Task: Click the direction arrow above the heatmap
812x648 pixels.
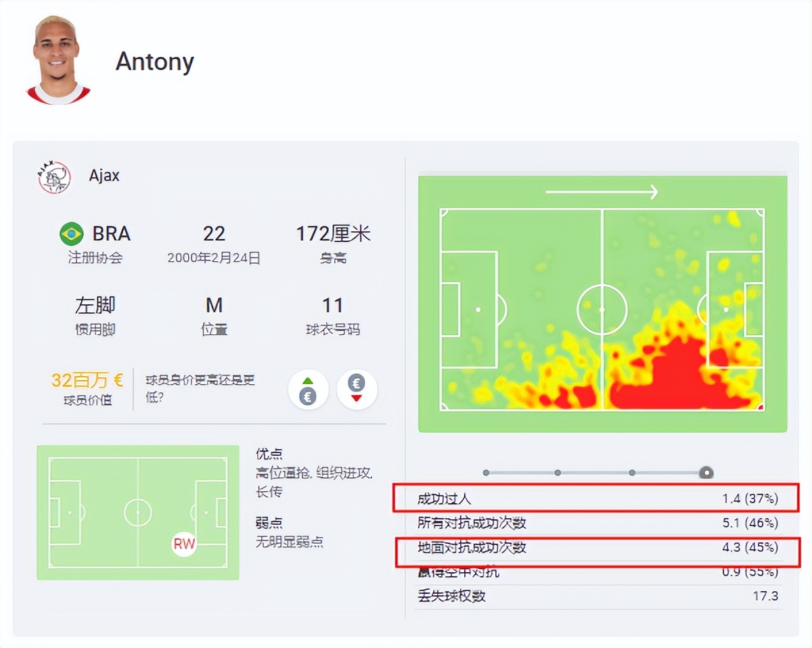Action: click(x=602, y=192)
